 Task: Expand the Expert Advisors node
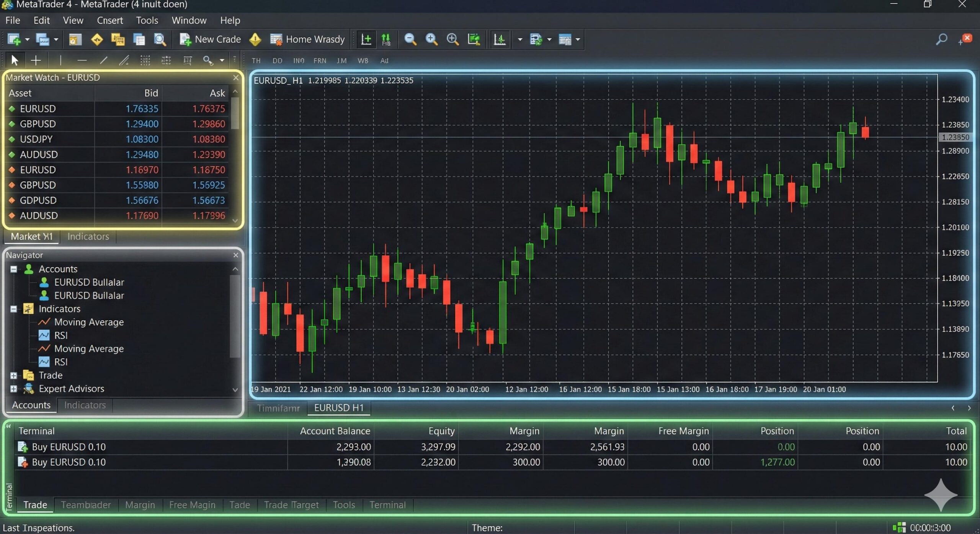(x=13, y=389)
